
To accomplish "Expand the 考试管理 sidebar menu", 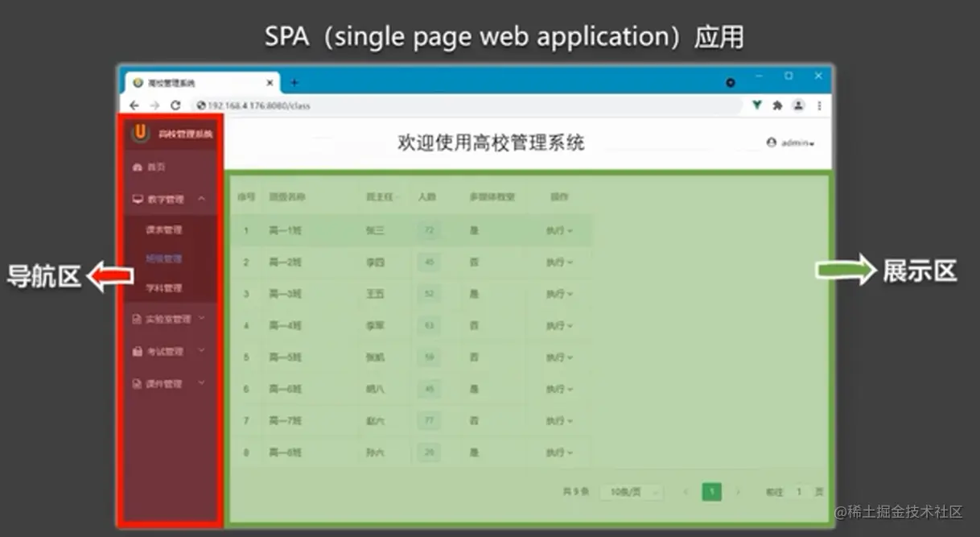I will coord(171,351).
